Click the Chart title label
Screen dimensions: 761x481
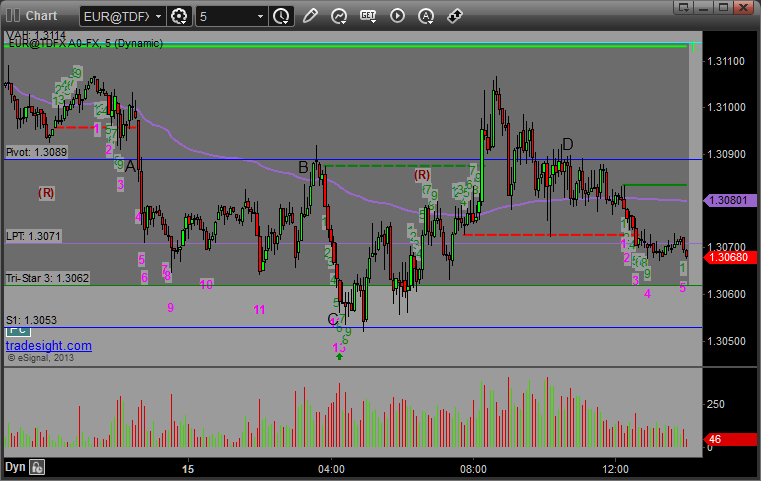click(x=41, y=16)
